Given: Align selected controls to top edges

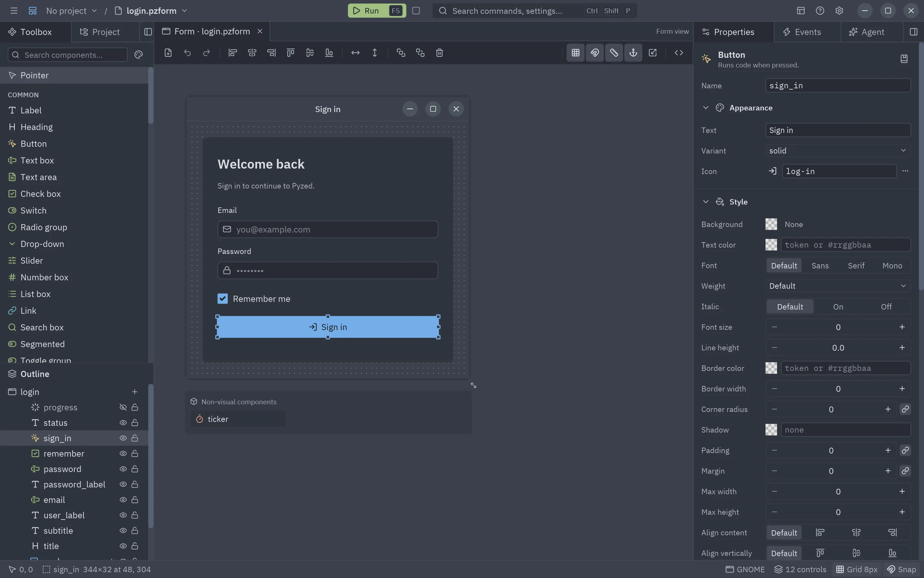Looking at the screenshot, I should pyautogui.click(x=291, y=53).
